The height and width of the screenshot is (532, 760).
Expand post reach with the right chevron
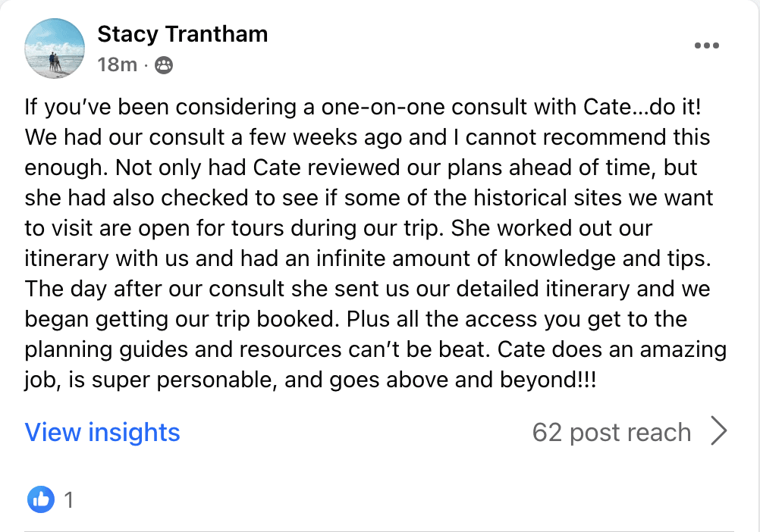point(718,432)
